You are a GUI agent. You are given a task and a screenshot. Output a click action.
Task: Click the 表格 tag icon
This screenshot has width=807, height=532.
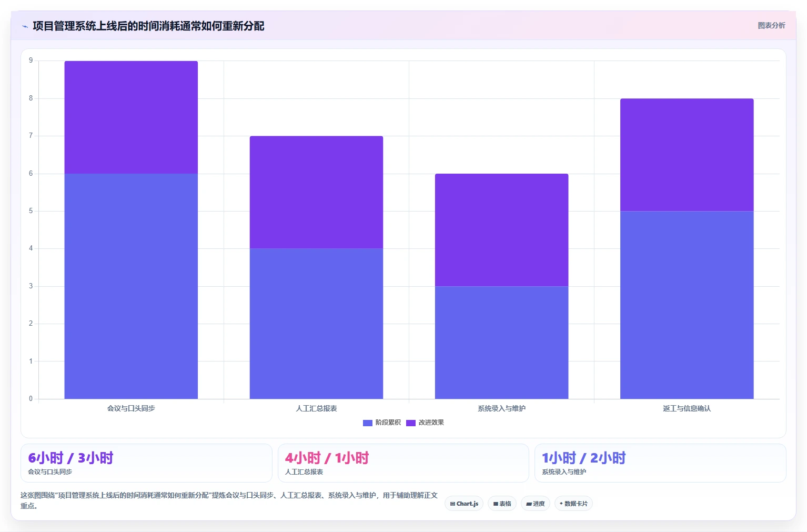tap(496, 504)
